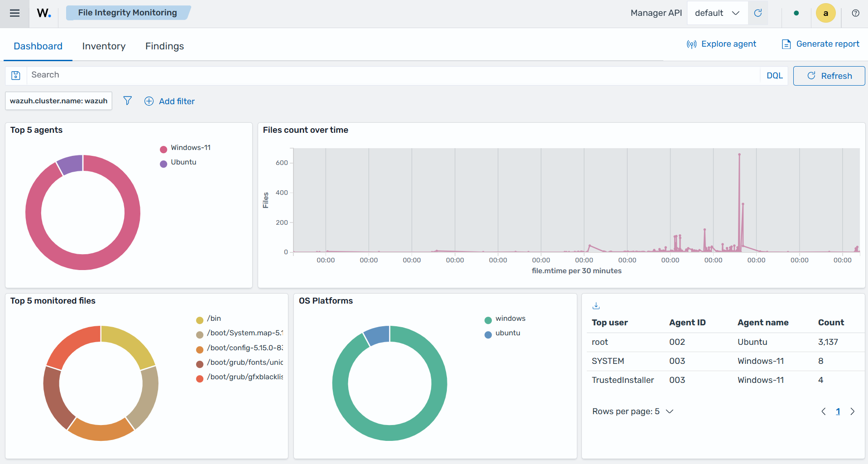Sort table by Count column
Screen dimensions: 868x464
[831, 323]
